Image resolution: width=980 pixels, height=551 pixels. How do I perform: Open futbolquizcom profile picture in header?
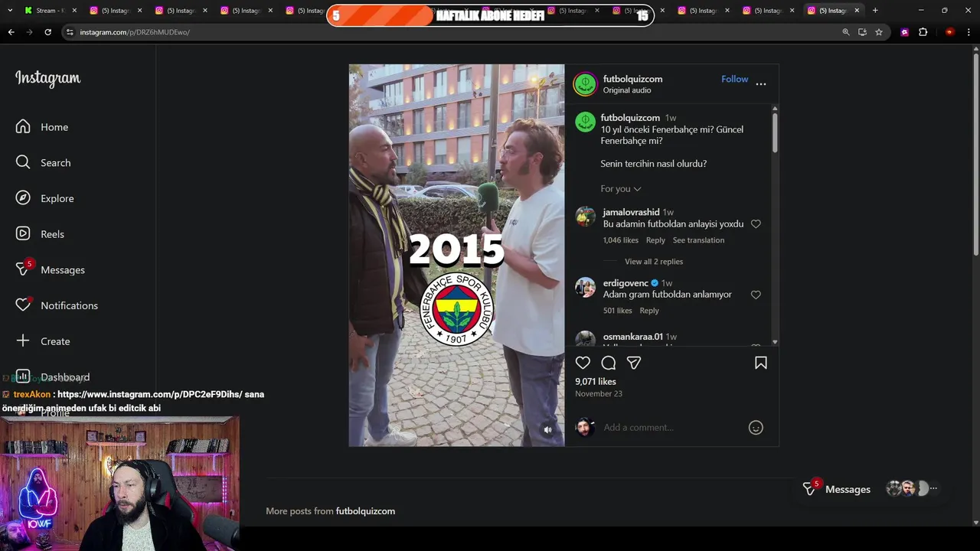(x=585, y=84)
